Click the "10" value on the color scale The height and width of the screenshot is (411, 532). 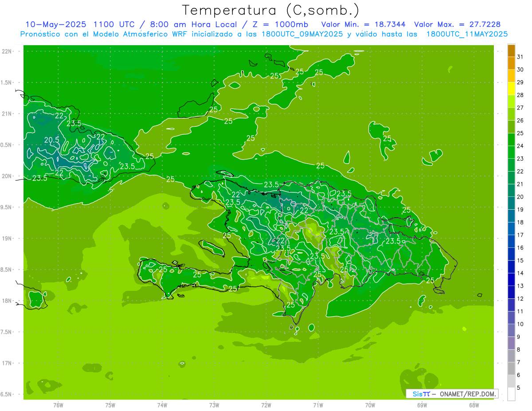[x=520, y=324]
